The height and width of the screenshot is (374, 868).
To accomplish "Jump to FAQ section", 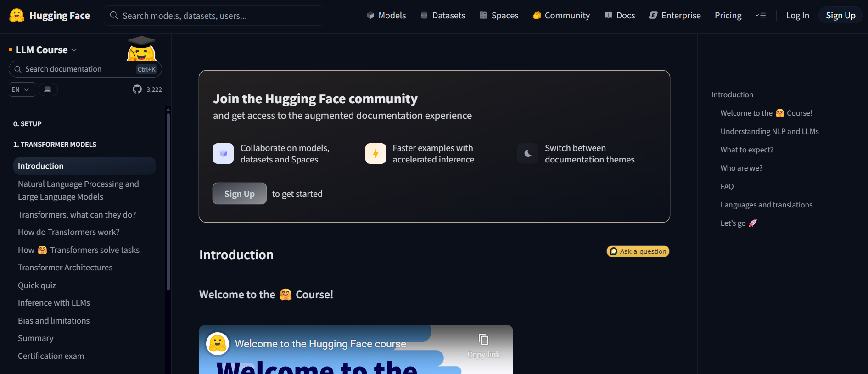I will coord(727,186).
